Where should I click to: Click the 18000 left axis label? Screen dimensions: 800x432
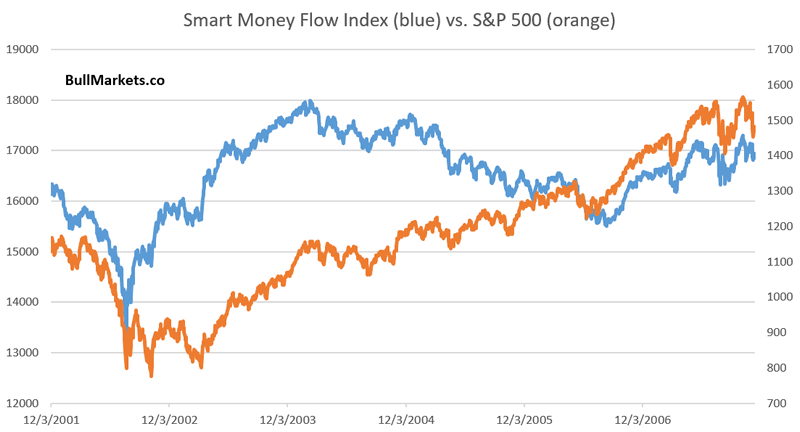click(x=22, y=100)
